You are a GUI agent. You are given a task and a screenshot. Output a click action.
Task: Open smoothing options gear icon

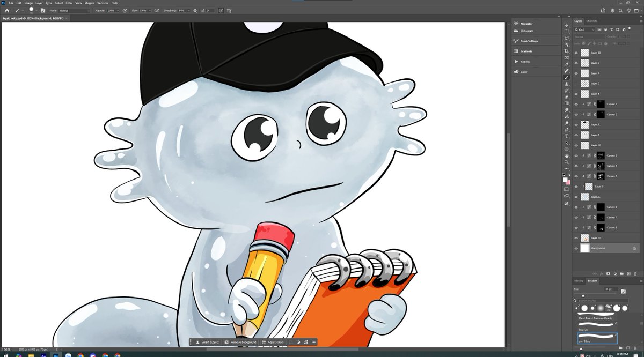pos(195,11)
